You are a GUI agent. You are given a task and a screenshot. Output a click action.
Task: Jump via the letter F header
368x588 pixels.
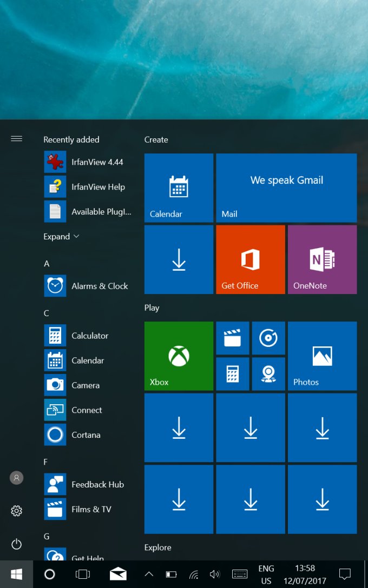pyautogui.click(x=46, y=462)
